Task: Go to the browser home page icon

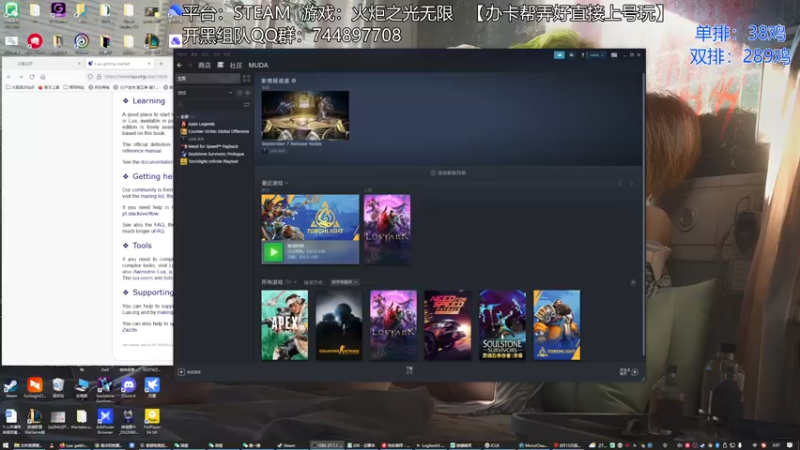Action: [x=43, y=77]
